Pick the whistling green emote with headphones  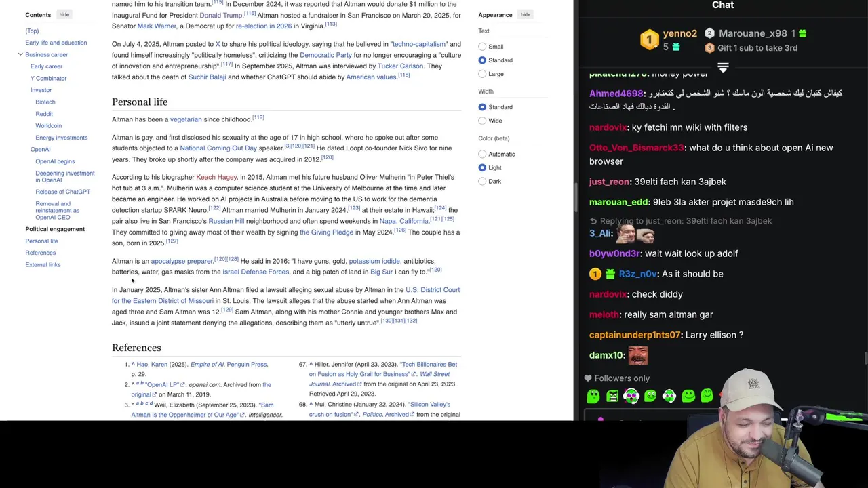point(669,396)
